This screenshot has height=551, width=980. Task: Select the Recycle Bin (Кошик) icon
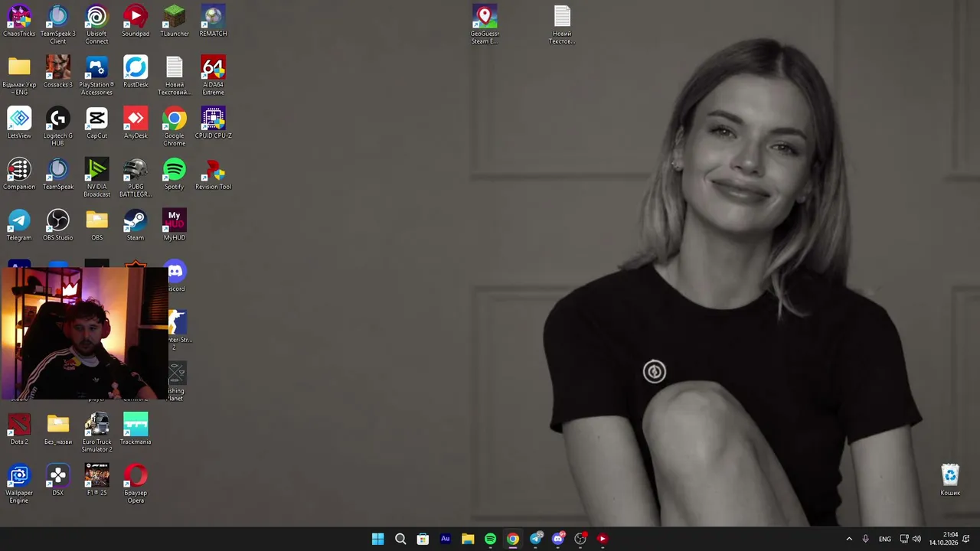click(x=950, y=481)
